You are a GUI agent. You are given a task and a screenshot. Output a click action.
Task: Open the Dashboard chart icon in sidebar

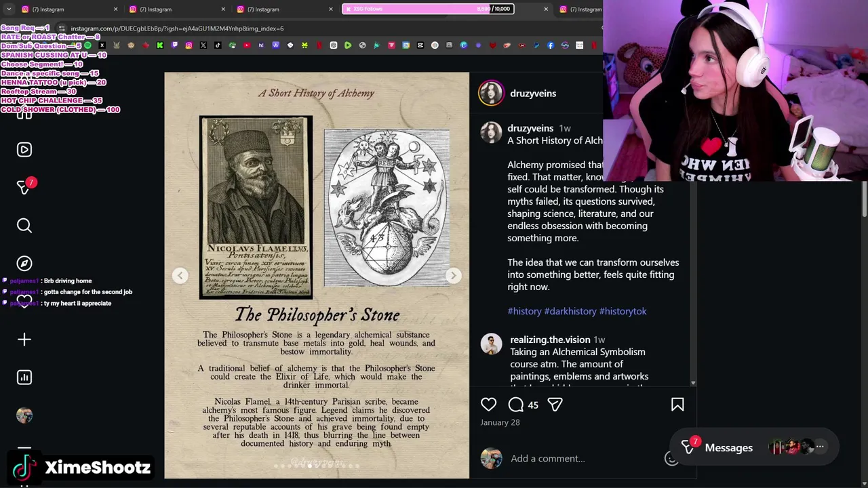pyautogui.click(x=24, y=378)
